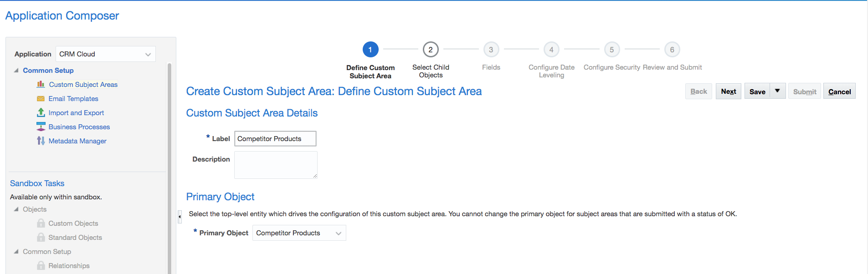Click the Relationships lock icon
Viewport: 868px width, 274px height.
point(41,265)
